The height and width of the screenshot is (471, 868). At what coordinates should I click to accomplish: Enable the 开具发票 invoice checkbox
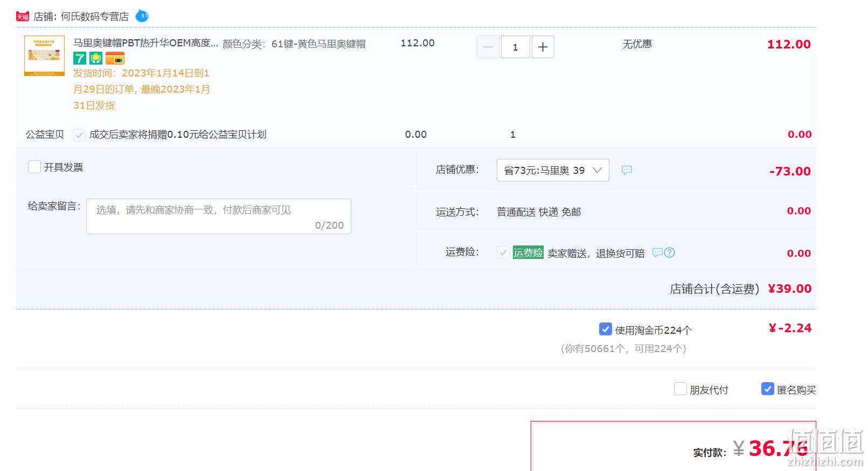click(34, 167)
